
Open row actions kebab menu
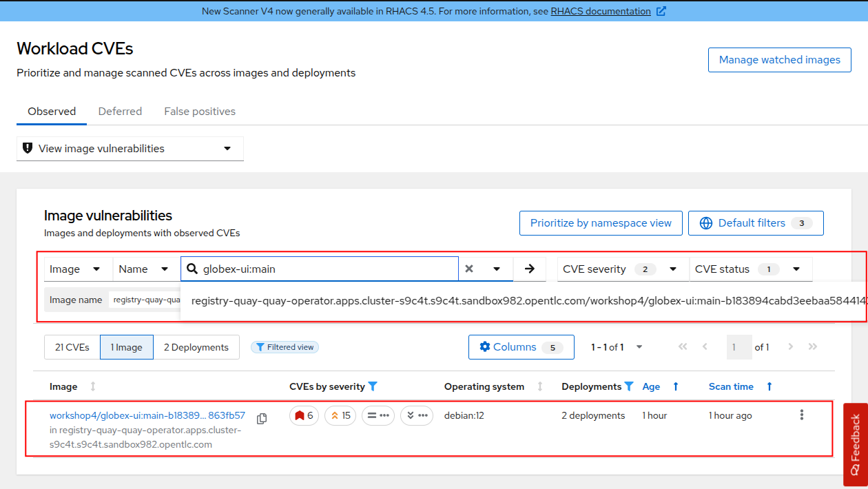(801, 415)
